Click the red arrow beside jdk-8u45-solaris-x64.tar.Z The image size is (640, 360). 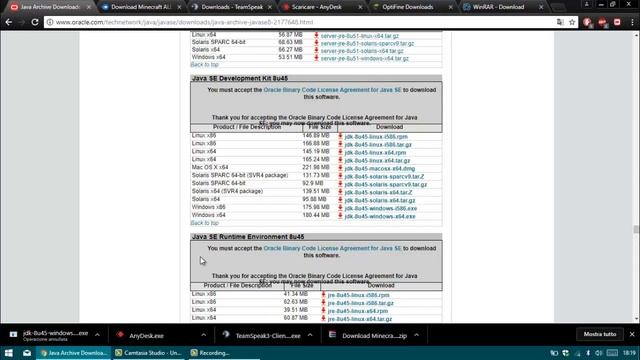point(340,192)
